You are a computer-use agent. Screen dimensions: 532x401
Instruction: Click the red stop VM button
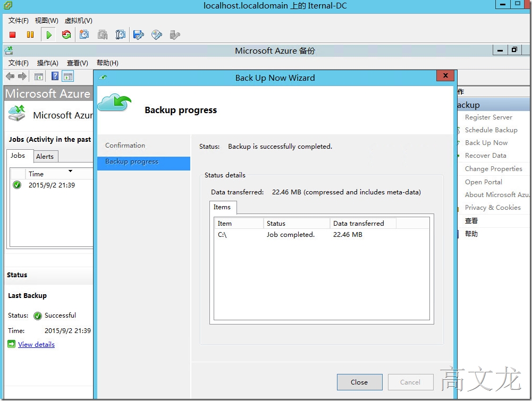click(13, 35)
